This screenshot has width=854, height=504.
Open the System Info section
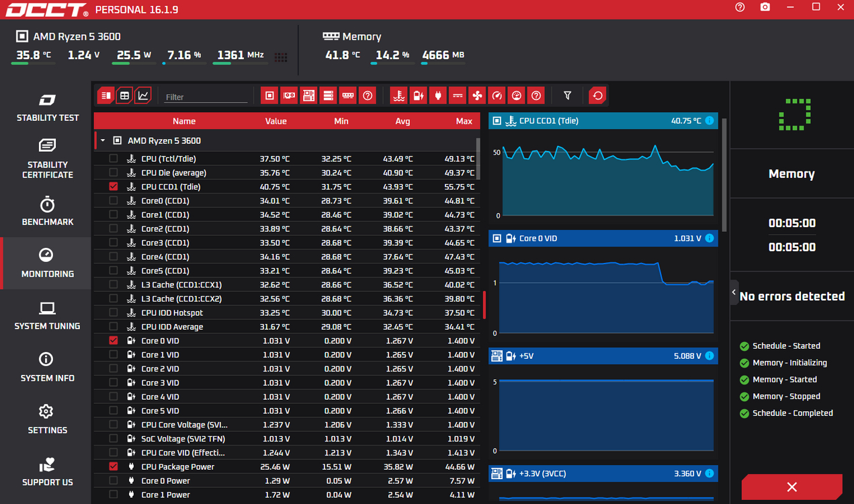(47, 367)
